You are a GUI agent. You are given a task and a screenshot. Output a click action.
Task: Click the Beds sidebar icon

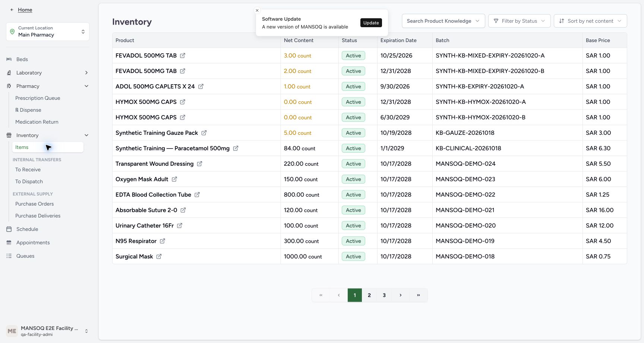(x=9, y=59)
